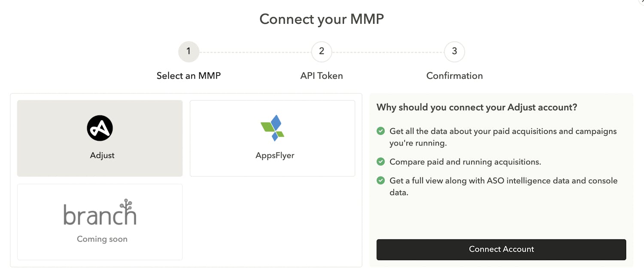The width and height of the screenshot is (644, 278).
Task: Click the branch logo
Action: point(100,212)
